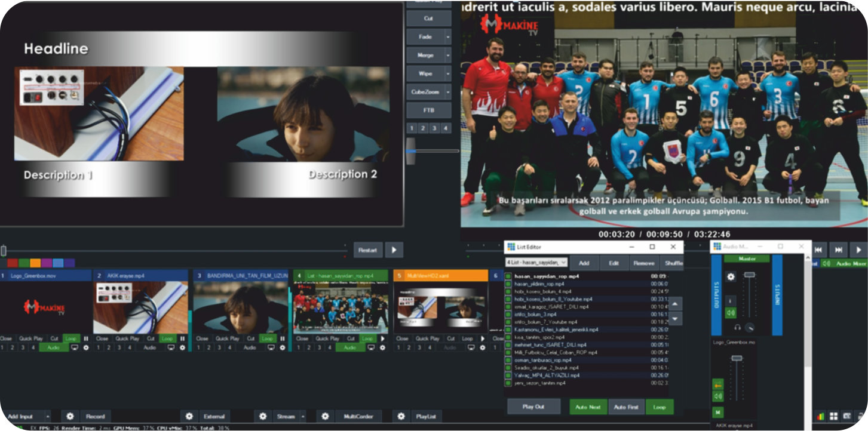Toggle Audio on AKIK erayse.mp4 input

pyautogui.click(x=149, y=347)
